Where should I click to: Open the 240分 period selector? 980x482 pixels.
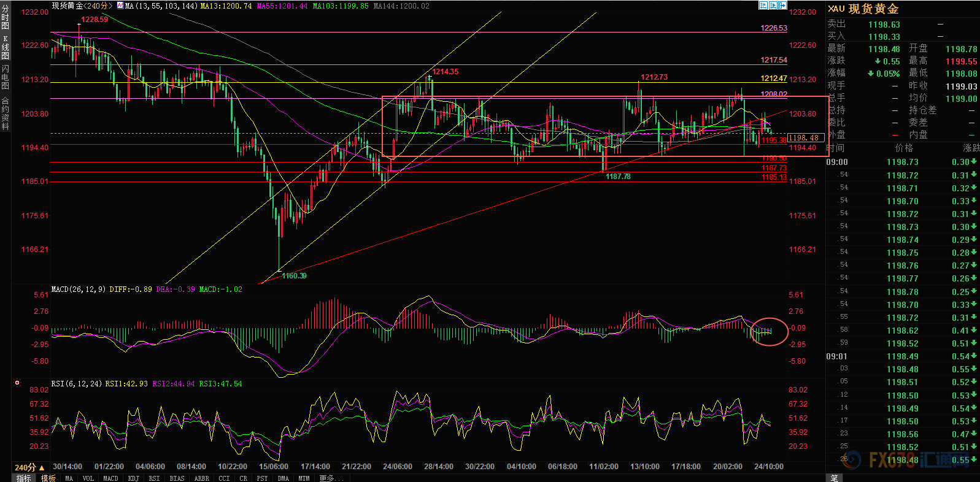29,467
